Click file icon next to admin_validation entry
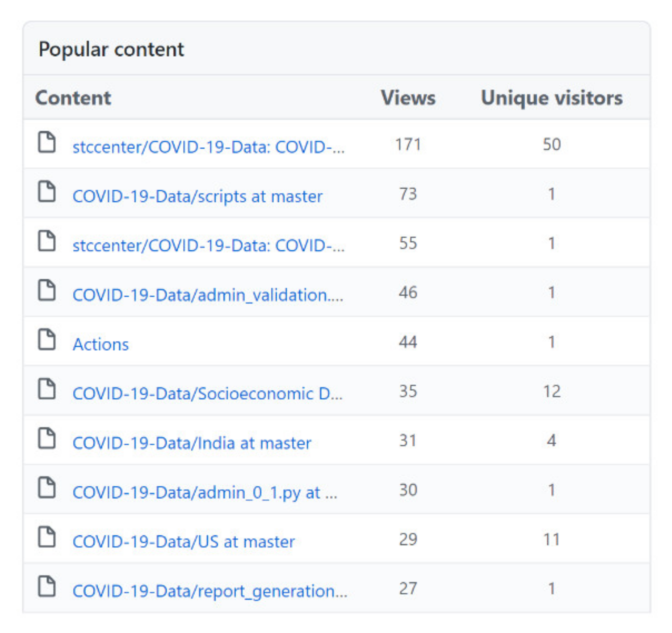The image size is (672, 633). click(x=46, y=290)
